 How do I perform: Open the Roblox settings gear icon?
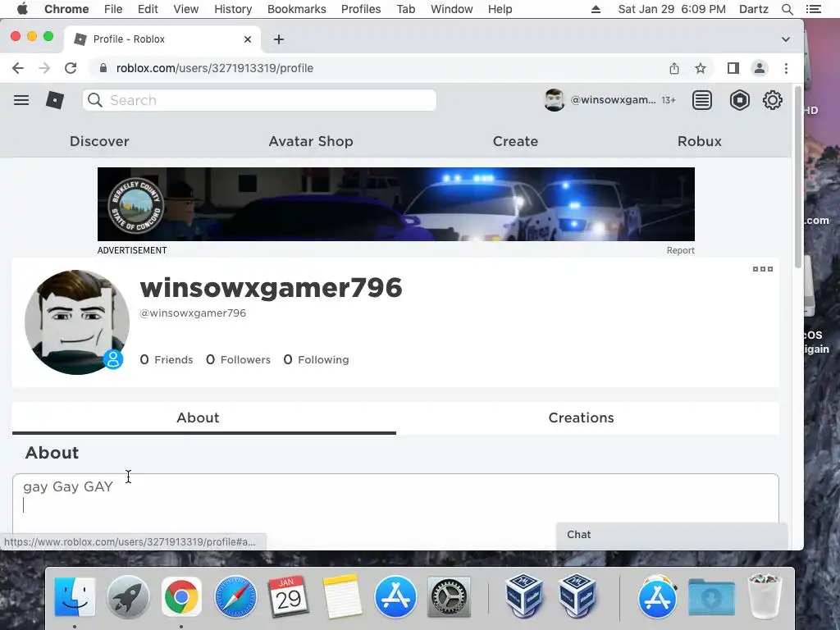(773, 100)
